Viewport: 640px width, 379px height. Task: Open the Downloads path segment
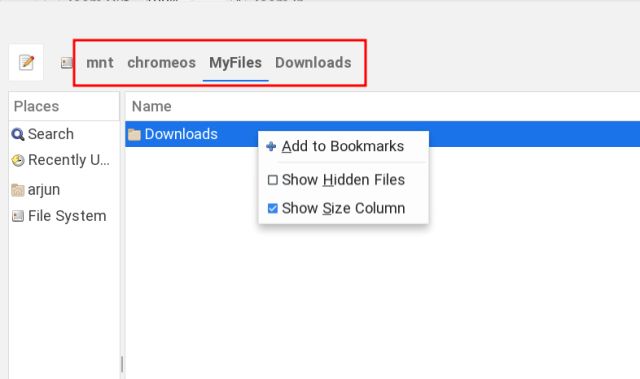click(313, 62)
